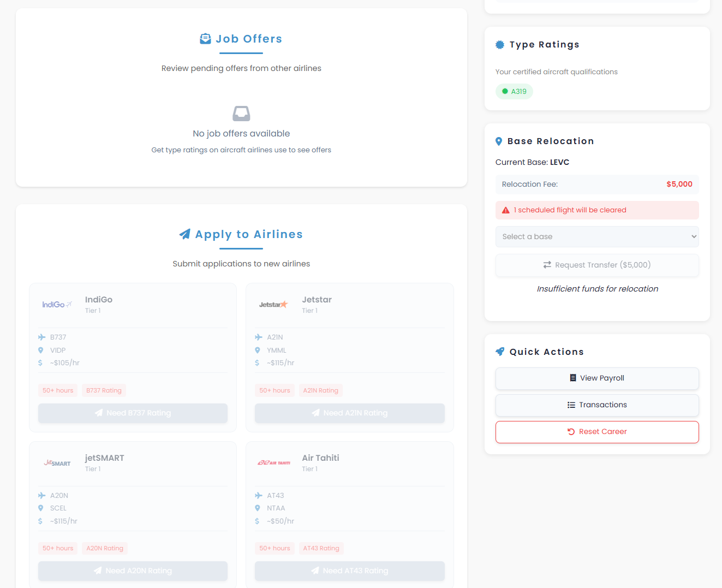Click the plane icon beside AT43
722x588 pixels.
coord(259,496)
